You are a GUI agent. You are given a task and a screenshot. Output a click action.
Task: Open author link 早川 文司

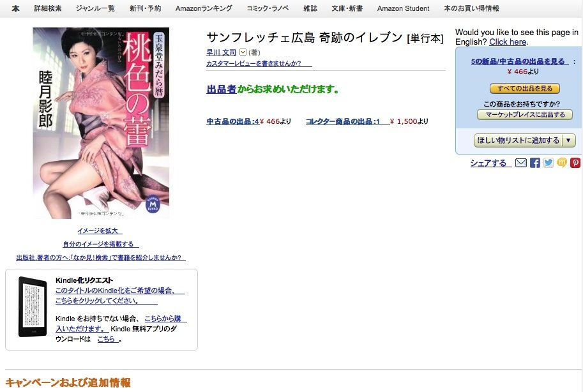coord(221,52)
